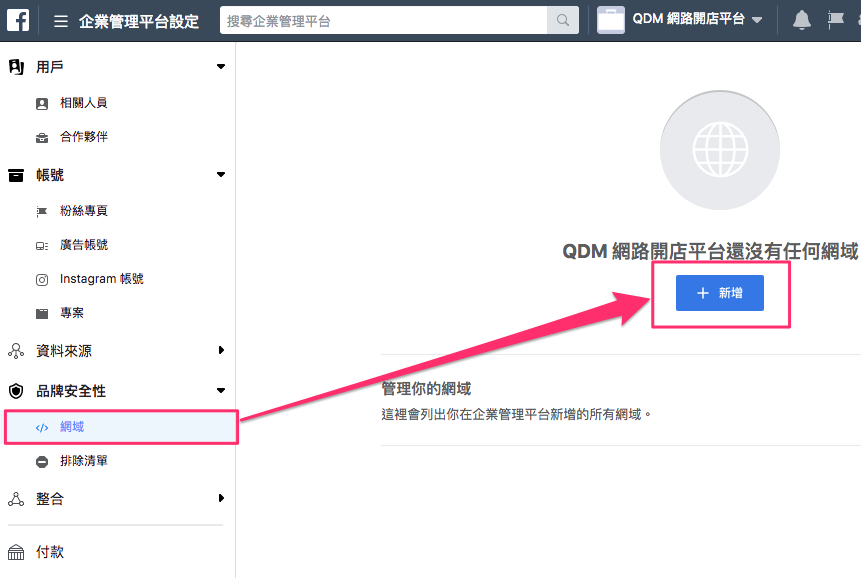Click the 用戶 section icon

(16, 67)
